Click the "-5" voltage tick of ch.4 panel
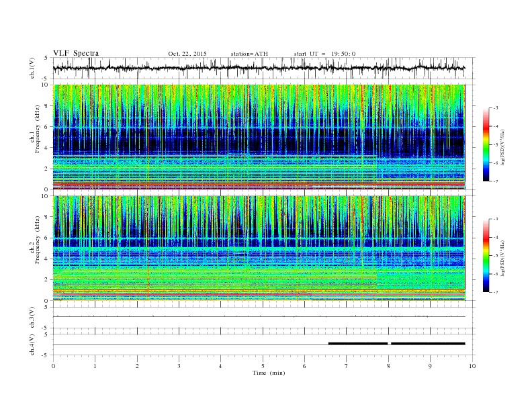Image resolution: width=532 pixels, height=411 pixels. (45, 355)
